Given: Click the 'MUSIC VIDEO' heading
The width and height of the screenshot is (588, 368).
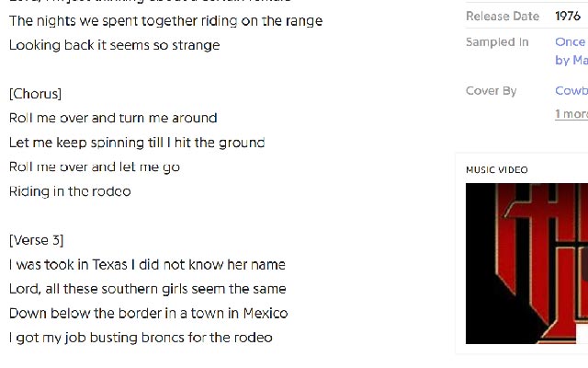Looking at the screenshot, I should point(497,169).
